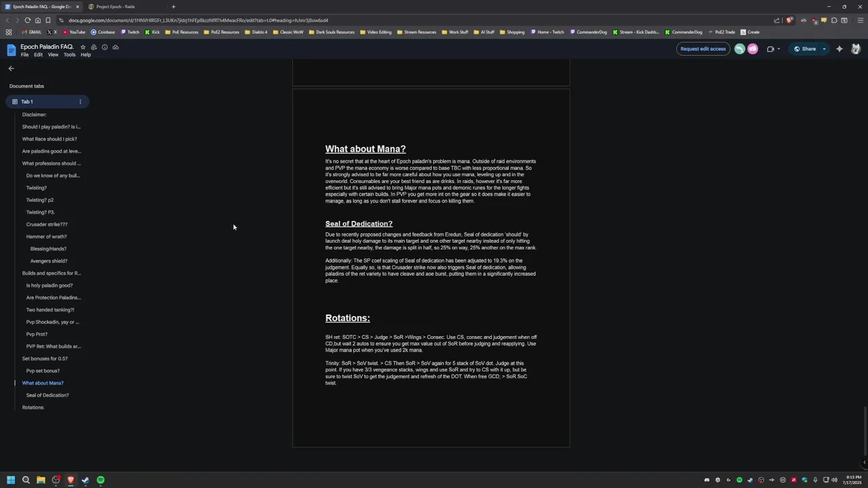Go to Crusader strike??? outline entry
Screen dimensions: 868x488
47,224
